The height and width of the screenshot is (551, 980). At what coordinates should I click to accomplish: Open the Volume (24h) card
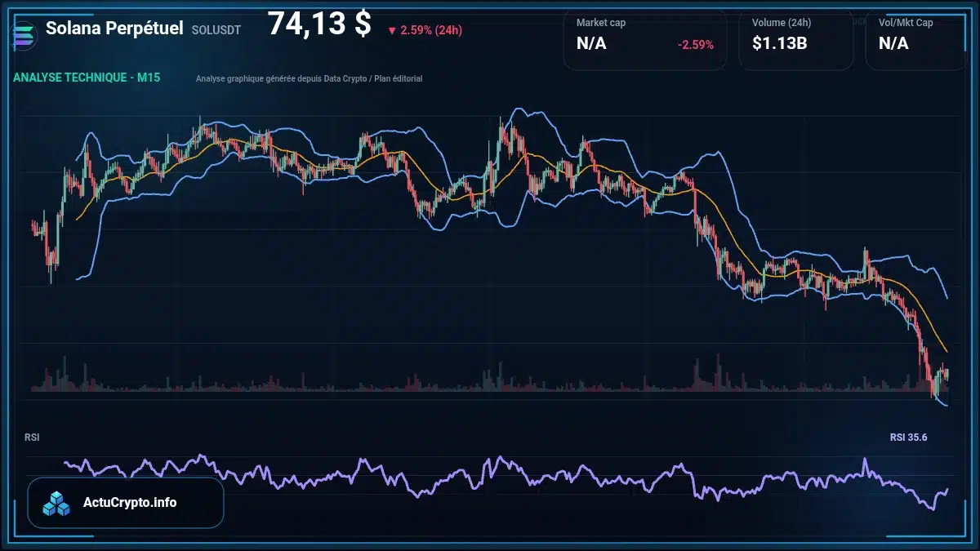click(x=796, y=39)
